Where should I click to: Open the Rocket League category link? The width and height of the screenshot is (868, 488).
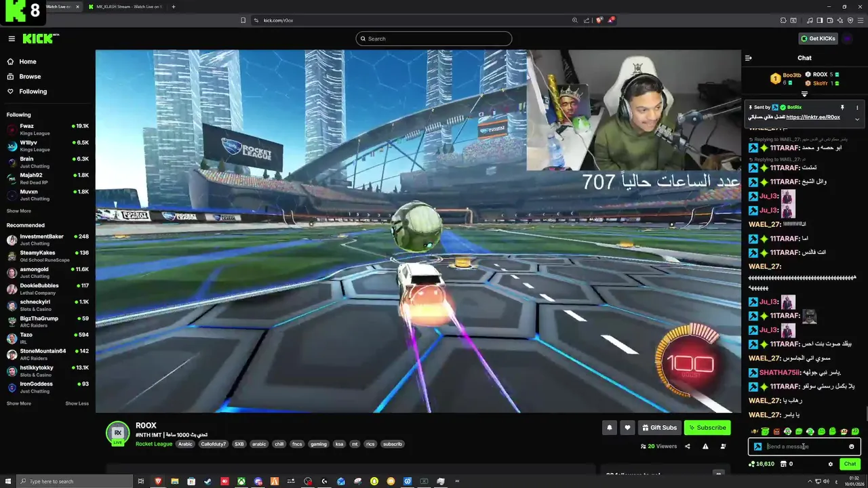click(x=154, y=444)
